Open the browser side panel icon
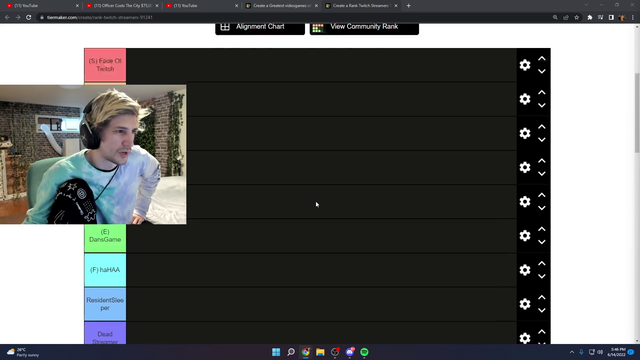The width and height of the screenshot is (640, 360). [x=611, y=18]
